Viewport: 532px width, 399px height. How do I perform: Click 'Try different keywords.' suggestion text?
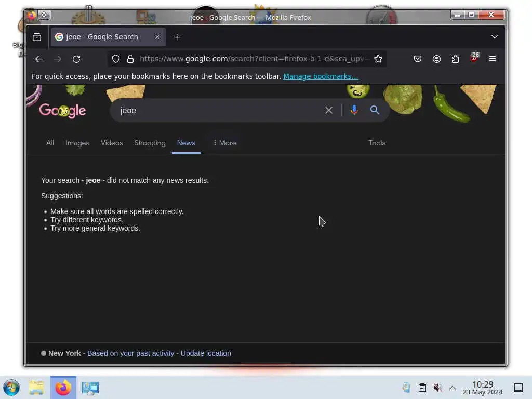tap(87, 220)
